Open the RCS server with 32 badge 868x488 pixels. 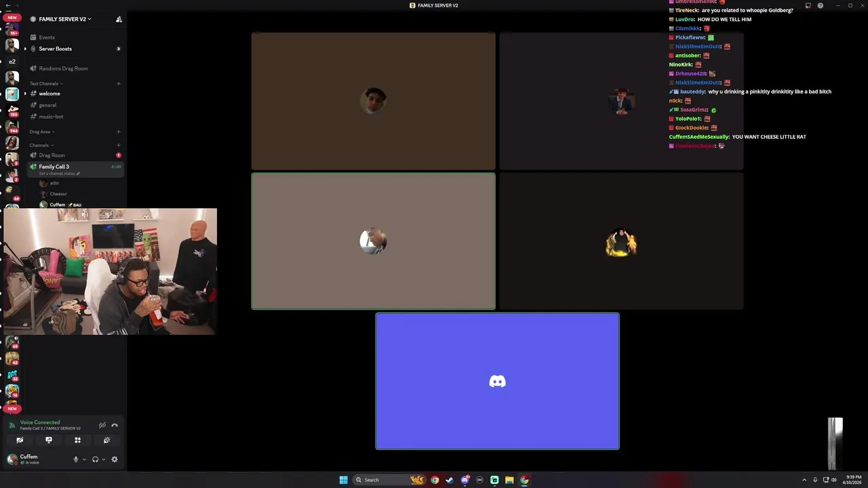tap(12, 375)
